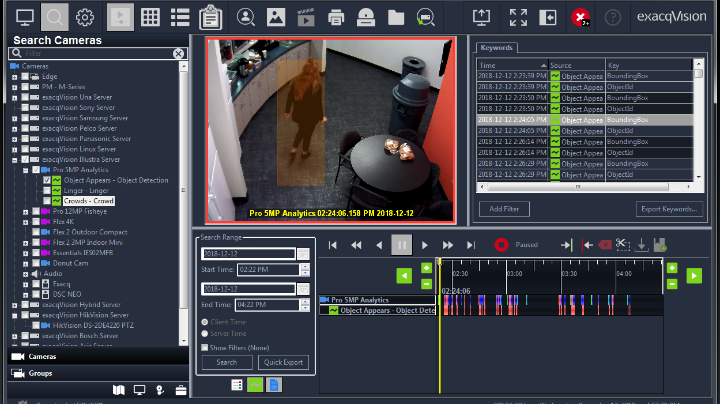Expand exacqVision Una Server node

[x=15, y=97]
